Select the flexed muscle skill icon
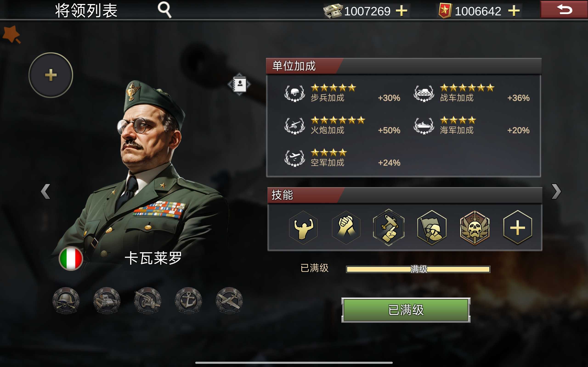This screenshot has height=367, width=588. (303, 228)
